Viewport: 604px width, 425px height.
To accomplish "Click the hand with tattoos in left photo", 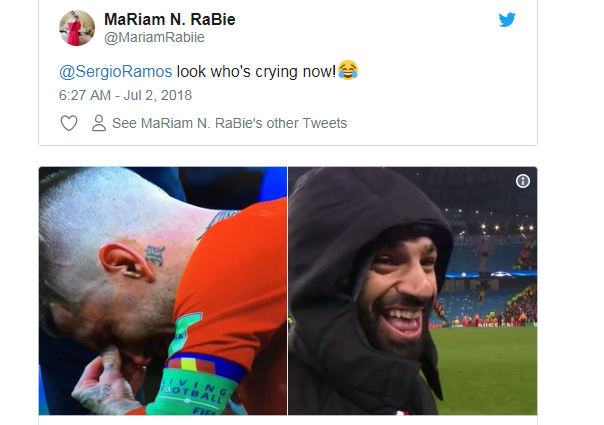I will tap(106, 385).
